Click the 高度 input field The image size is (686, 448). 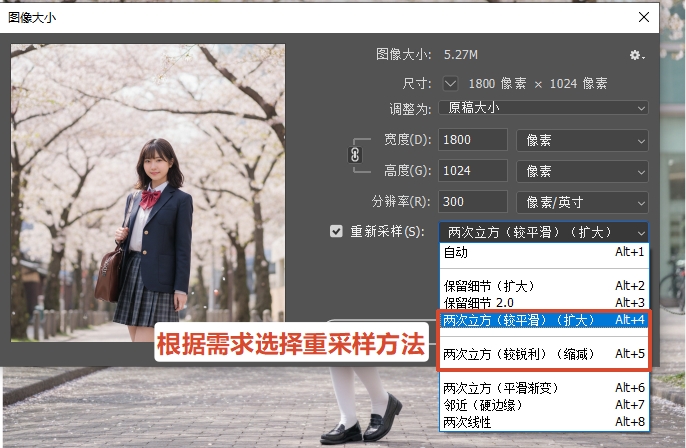coord(473,171)
